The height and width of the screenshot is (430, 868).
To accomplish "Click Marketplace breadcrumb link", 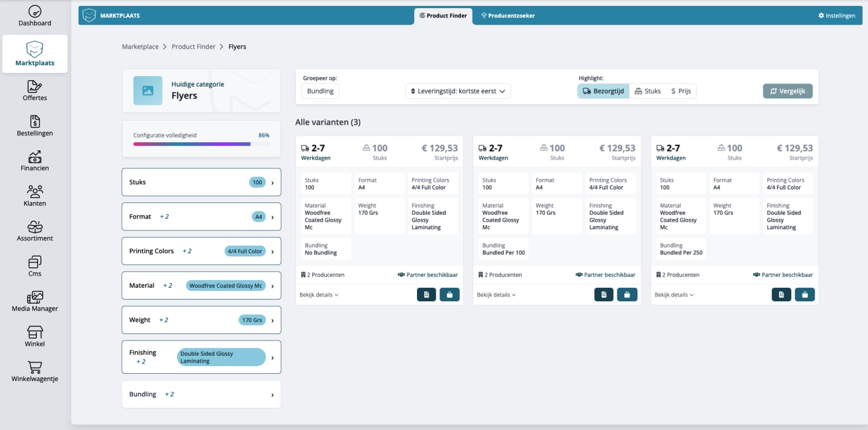I will click(140, 47).
